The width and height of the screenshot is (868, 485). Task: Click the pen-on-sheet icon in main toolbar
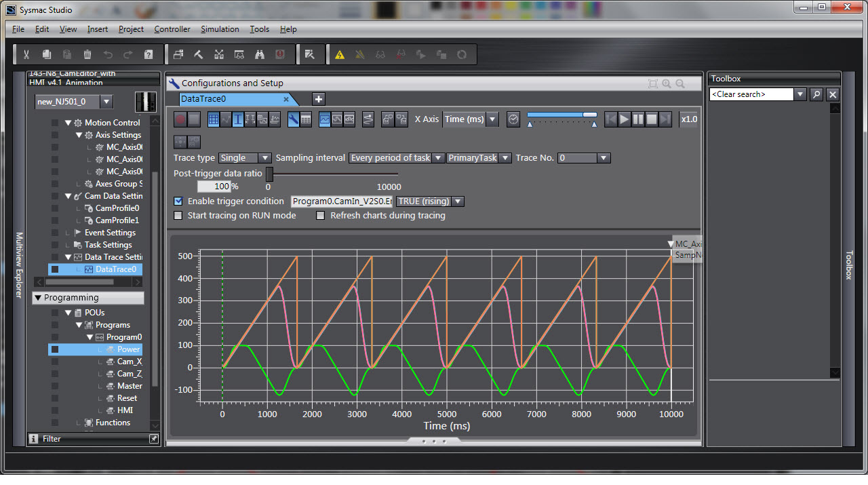310,55
